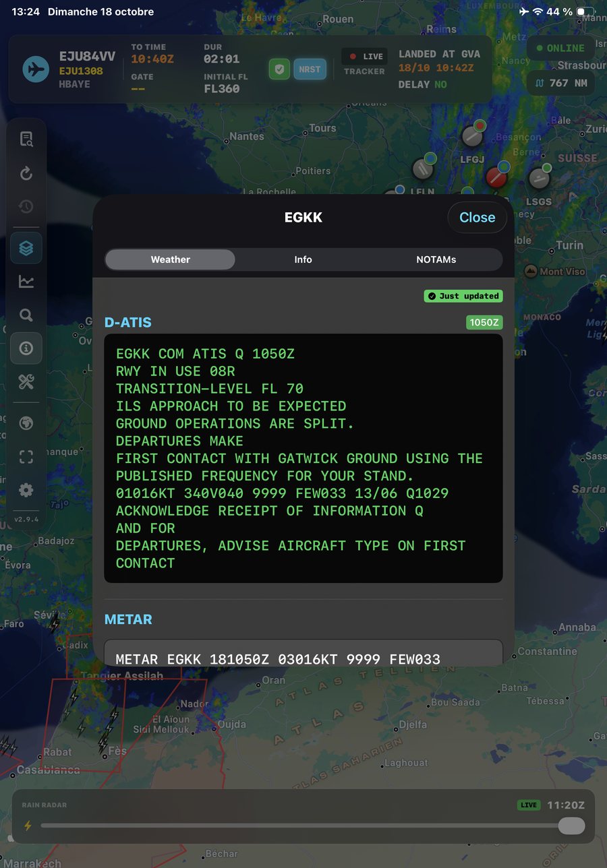Toggle the map layers icon
The width and height of the screenshot is (607, 868).
pyautogui.click(x=26, y=248)
